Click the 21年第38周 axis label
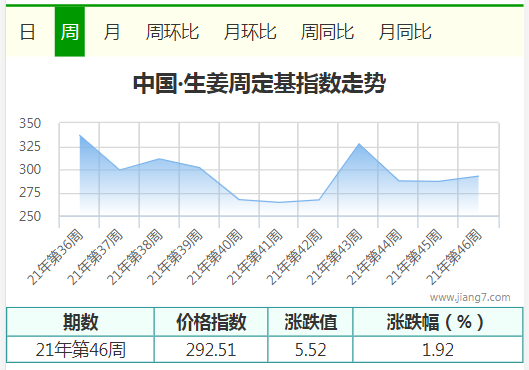This screenshot has width=529, height=370. pyautogui.click(x=135, y=257)
